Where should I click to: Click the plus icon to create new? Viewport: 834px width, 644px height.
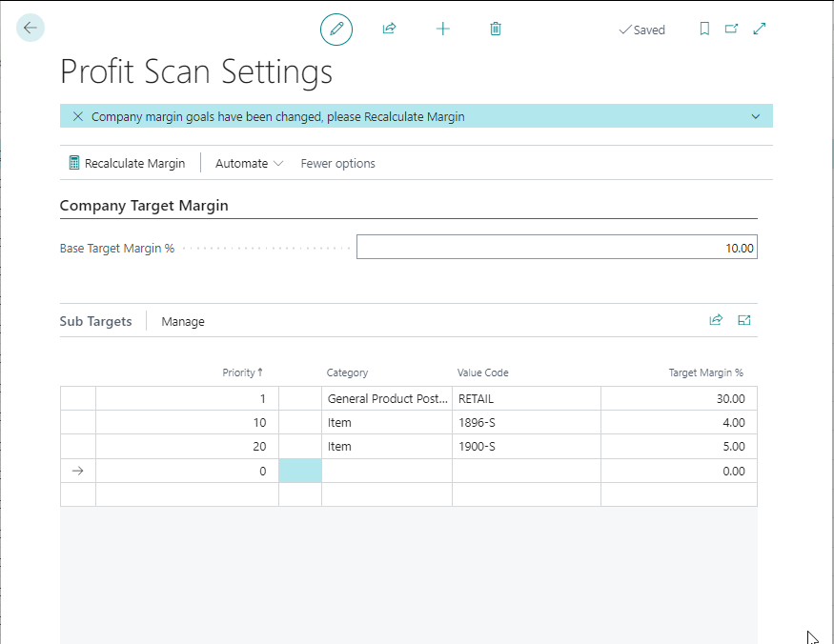pyautogui.click(x=442, y=30)
